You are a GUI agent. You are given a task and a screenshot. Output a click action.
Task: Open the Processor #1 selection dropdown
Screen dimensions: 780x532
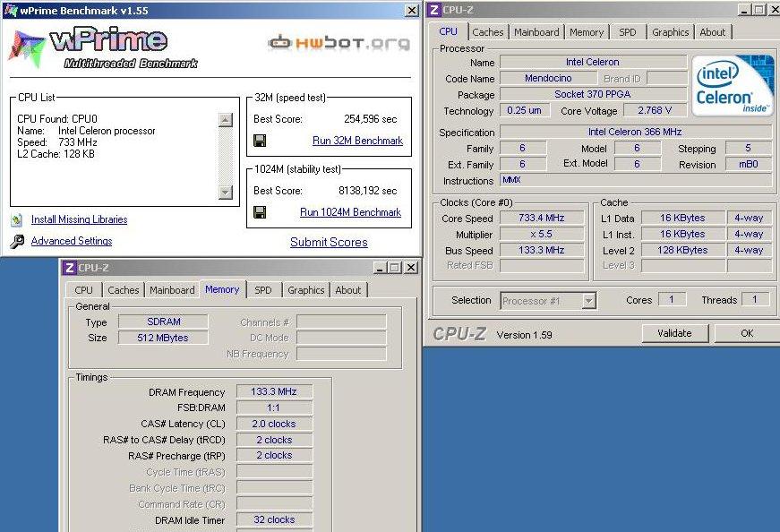coord(589,301)
